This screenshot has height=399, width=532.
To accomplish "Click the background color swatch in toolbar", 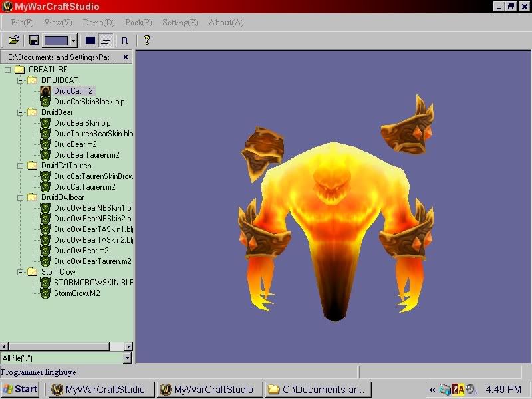I will (x=57, y=41).
